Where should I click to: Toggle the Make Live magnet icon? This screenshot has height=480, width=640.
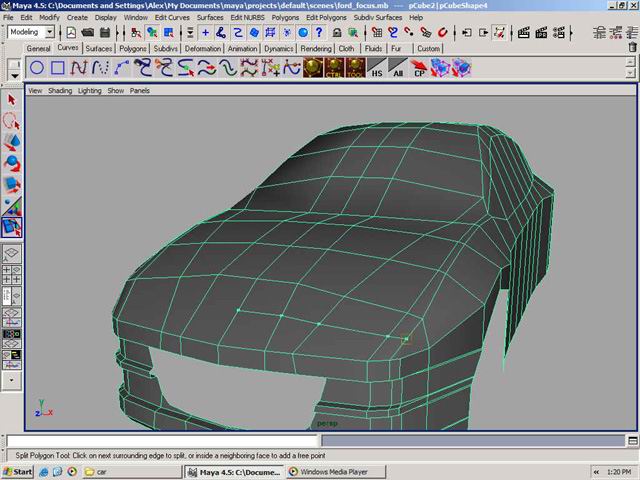click(441, 32)
